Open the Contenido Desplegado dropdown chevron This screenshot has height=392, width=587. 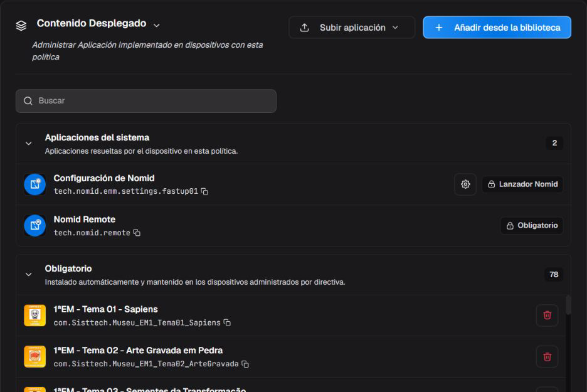click(157, 25)
